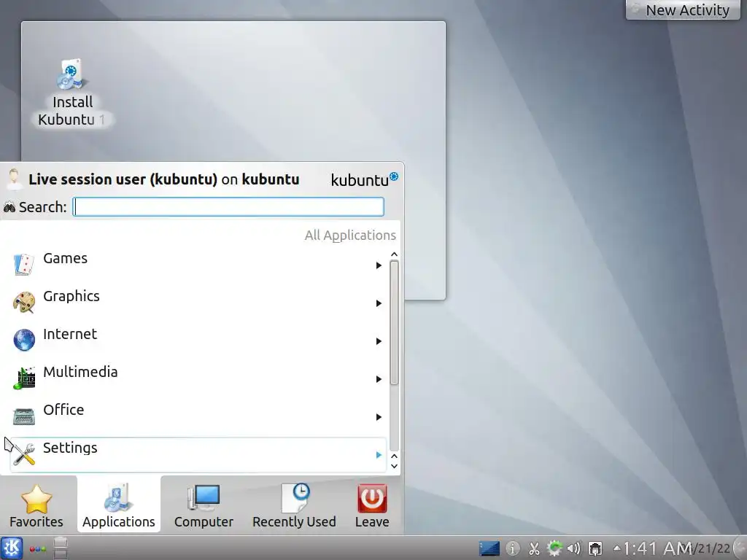This screenshot has height=560, width=747.
Task: Expand the Settings submenu arrow
Action: (x=379, y=455)
